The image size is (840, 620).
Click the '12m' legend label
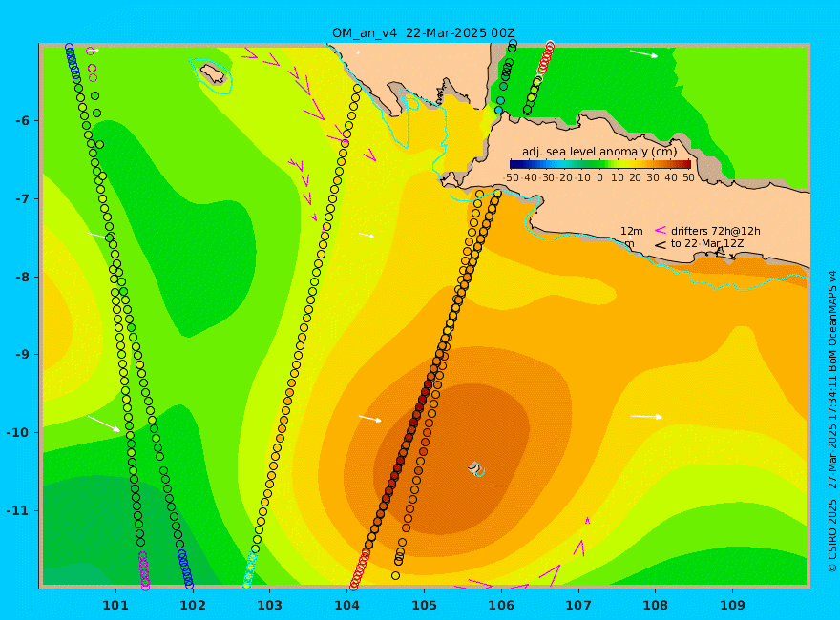[x=632, y=231]
